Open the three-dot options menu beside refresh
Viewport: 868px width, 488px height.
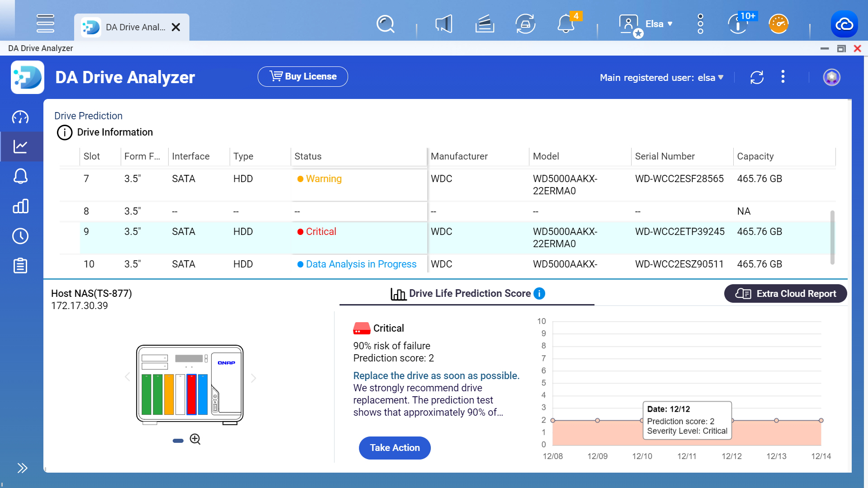(783, 77)
